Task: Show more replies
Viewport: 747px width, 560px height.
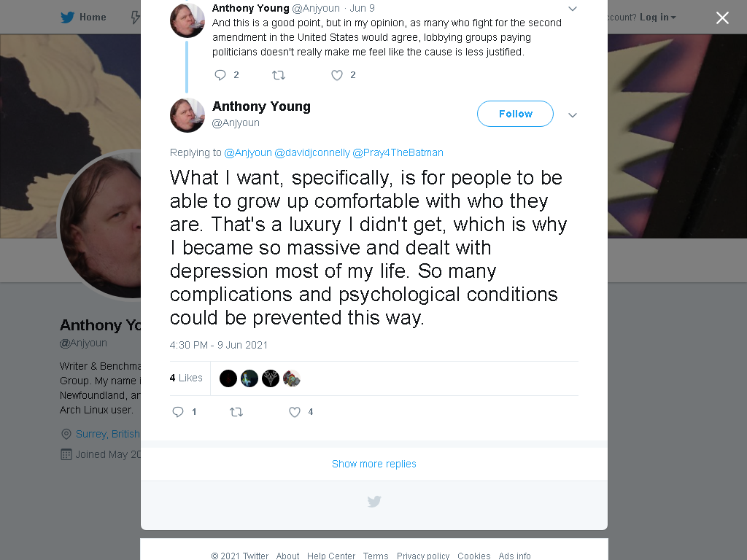Action: [374, 464]
